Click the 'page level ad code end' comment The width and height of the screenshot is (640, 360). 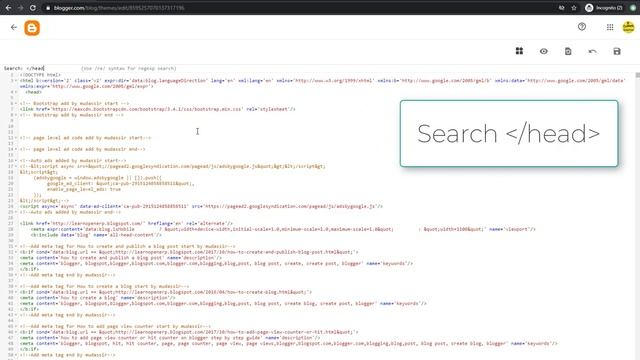click(x=82, y=149)
